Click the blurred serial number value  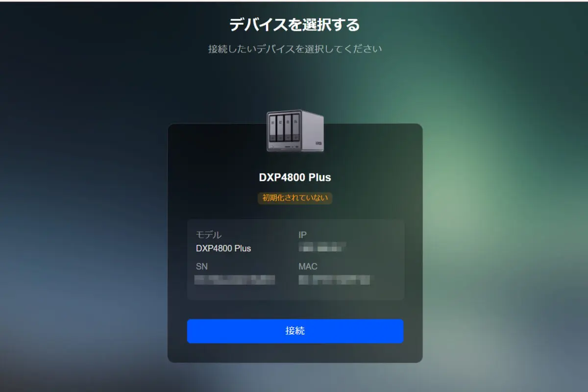point(235,280)
